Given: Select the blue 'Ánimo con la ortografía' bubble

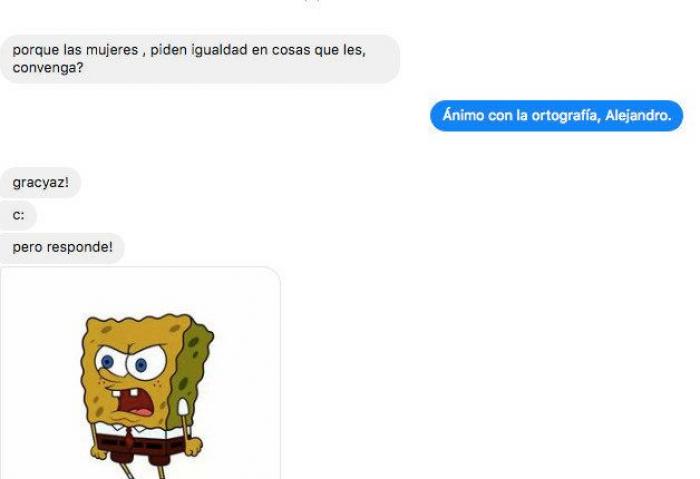Looking at the screenshot, I should click(x=556, y=116).
